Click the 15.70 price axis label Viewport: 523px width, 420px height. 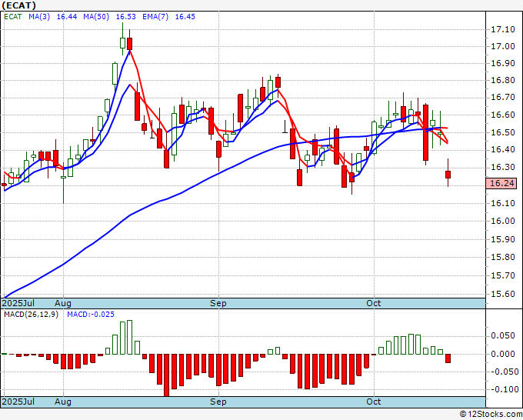[503, 275]
